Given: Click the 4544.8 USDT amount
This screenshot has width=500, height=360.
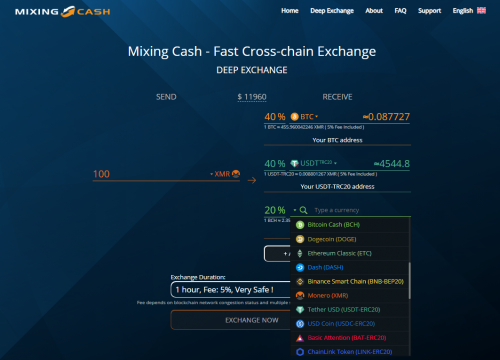Looking at the screenshot, I should [392, 164].
